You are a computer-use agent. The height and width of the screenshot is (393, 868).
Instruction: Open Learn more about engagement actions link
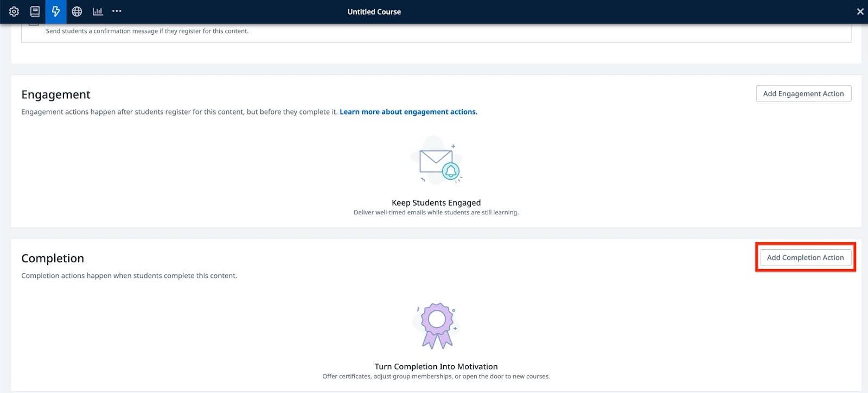409,112
